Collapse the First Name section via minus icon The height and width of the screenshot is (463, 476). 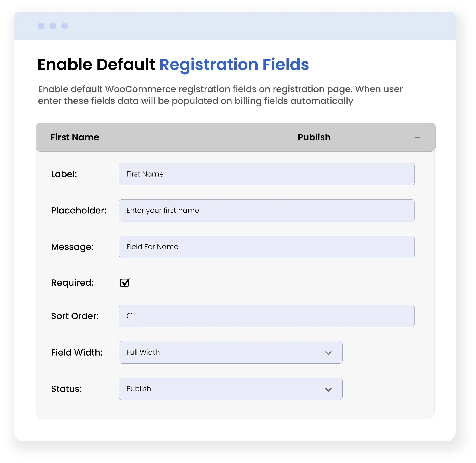[x=417, y=138]
